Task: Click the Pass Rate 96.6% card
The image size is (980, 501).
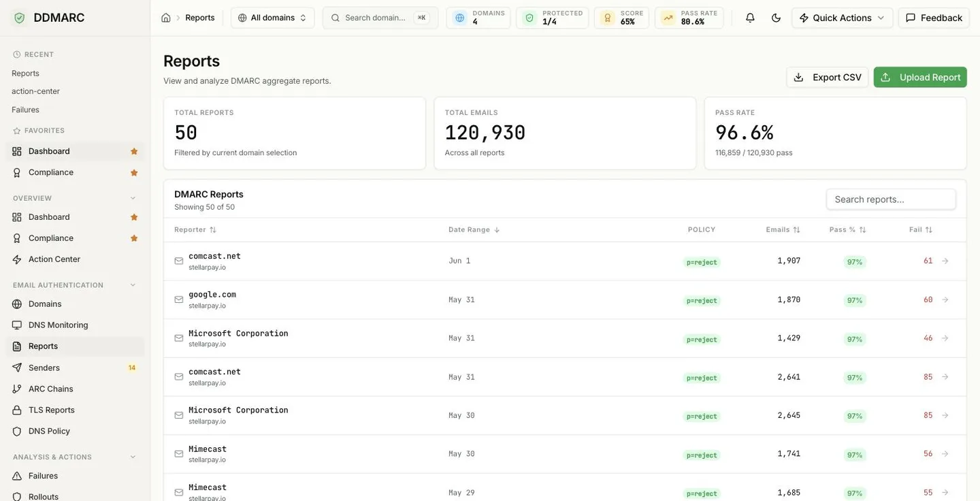Action: coord(836,133)
